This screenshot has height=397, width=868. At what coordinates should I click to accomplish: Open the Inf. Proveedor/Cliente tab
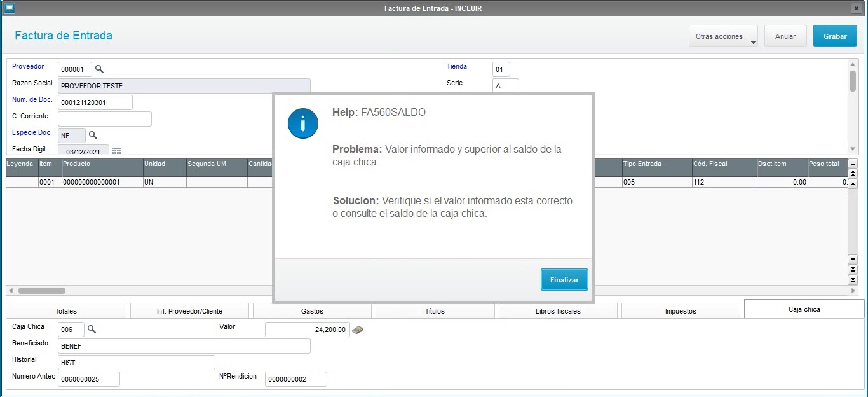tap(189, 311)
